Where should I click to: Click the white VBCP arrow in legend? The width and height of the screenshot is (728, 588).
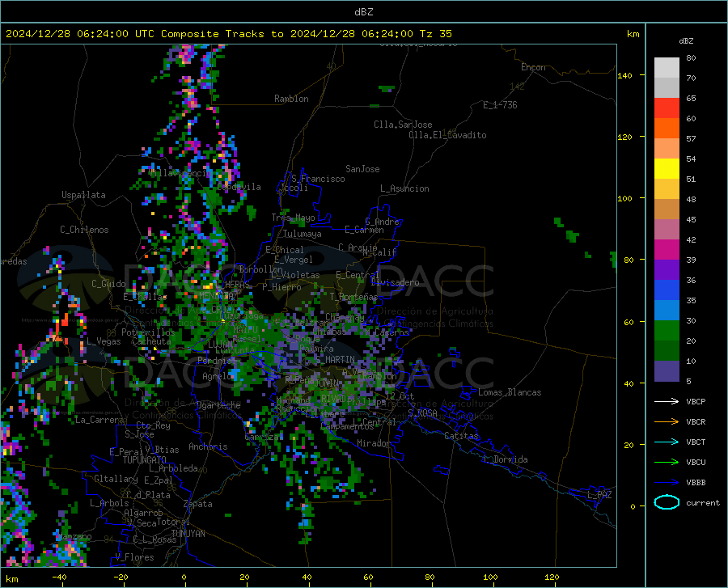[x=667, y=401]
